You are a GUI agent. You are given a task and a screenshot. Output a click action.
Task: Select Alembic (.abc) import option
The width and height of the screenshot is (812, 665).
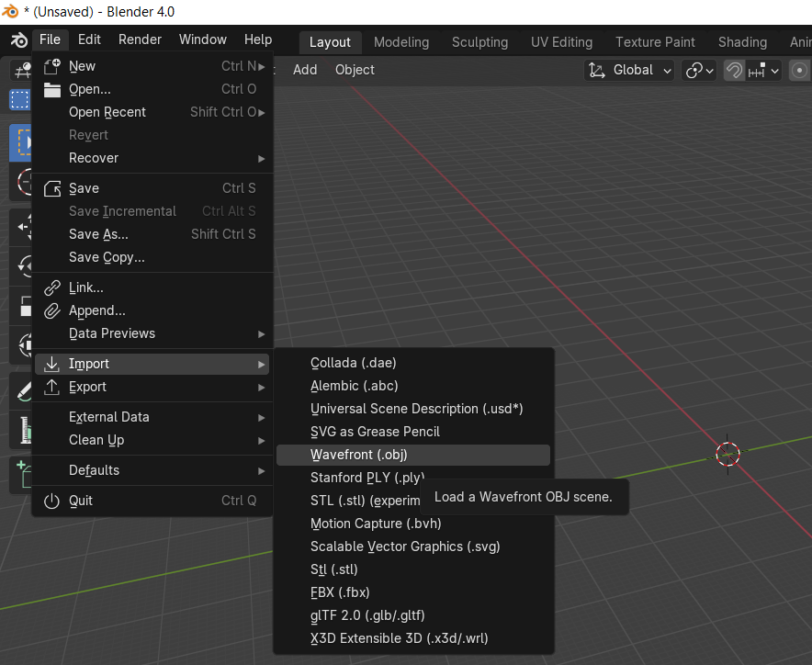[x=413, y=386]
